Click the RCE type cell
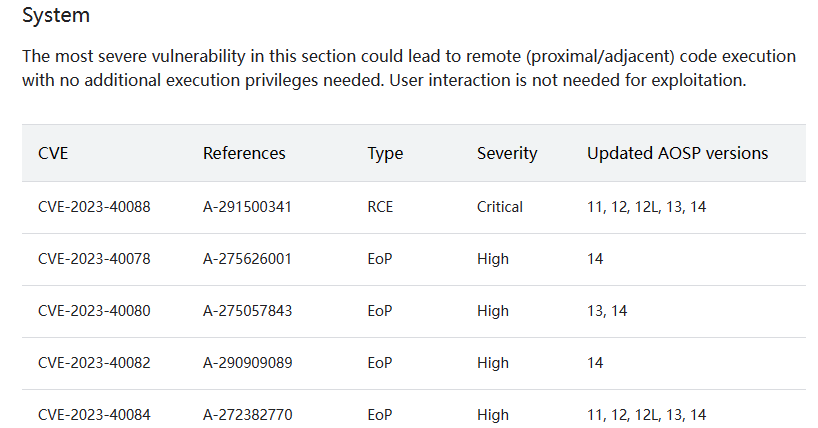The image size is (818, 428). click(381, 207)
